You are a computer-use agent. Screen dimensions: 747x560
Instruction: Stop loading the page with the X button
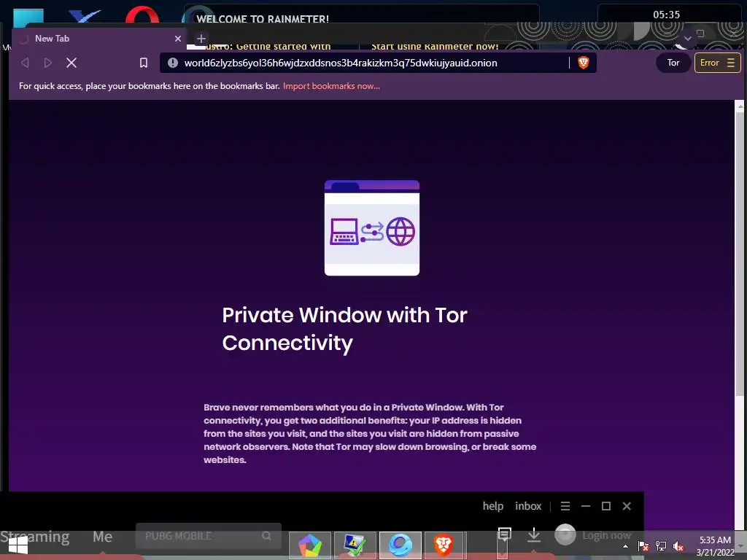tap(71, 63)
